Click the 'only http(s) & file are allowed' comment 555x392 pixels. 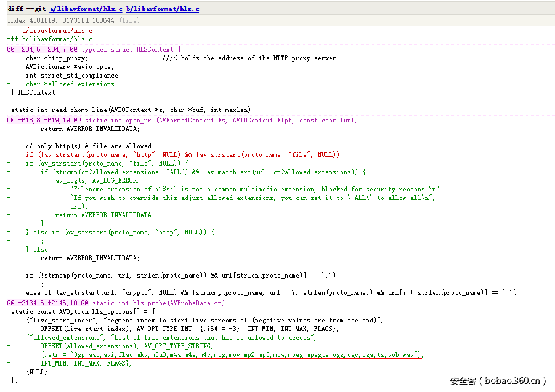point(88,146)
